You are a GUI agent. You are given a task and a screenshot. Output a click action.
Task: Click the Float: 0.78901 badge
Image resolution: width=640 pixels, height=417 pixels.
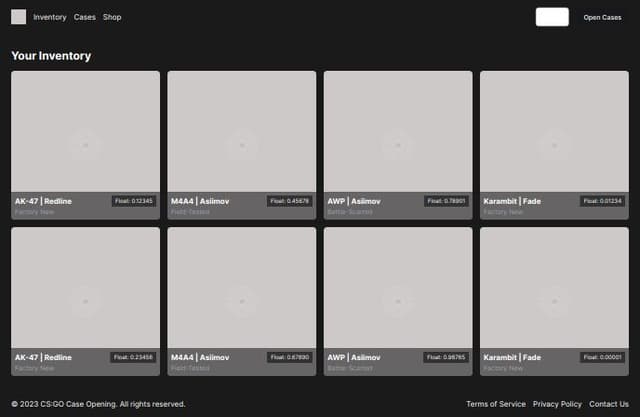446,201
